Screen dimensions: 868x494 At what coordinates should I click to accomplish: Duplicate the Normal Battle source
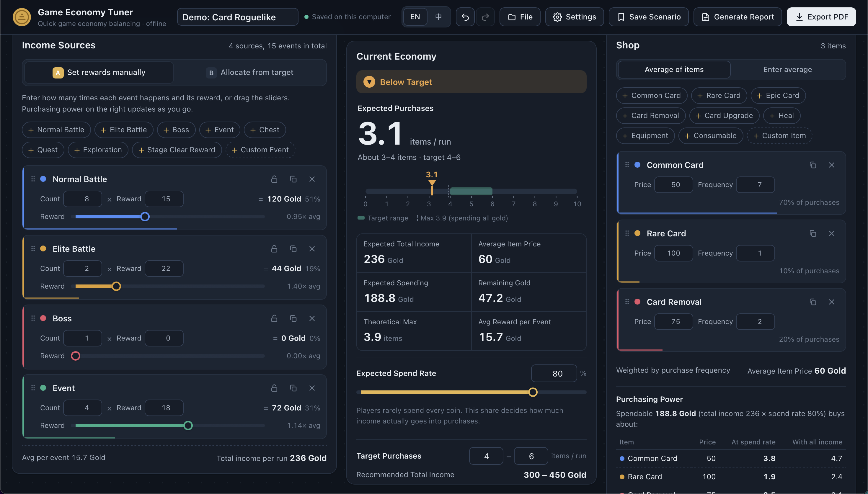(293, 179)
